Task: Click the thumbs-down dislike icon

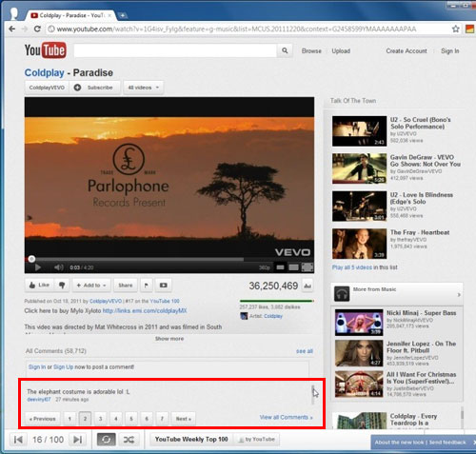Action: [62, 286]
